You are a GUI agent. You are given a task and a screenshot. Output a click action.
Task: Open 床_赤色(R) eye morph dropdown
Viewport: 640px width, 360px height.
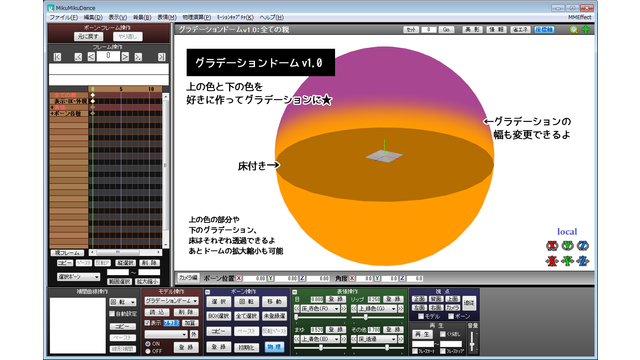click(320, 309)
